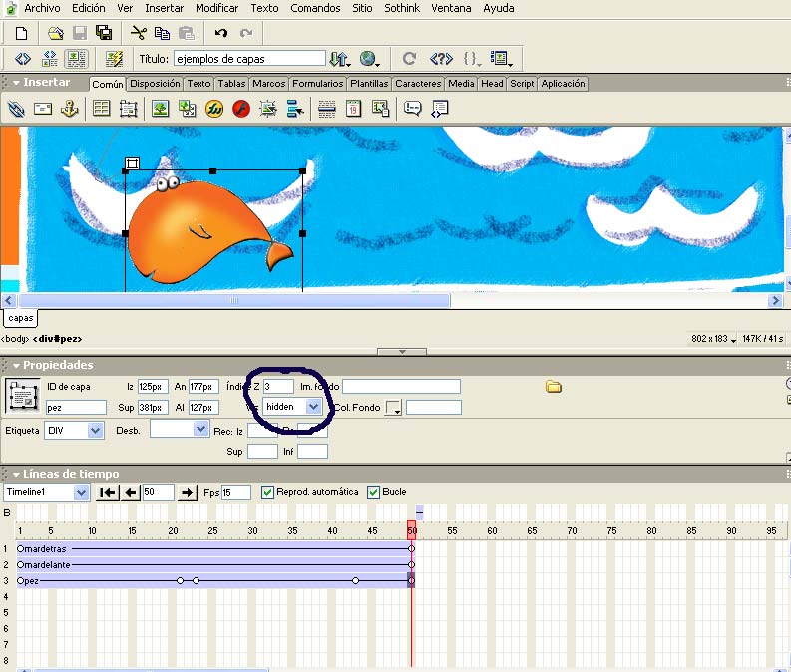Open the Modificar menu

point(216,8)
